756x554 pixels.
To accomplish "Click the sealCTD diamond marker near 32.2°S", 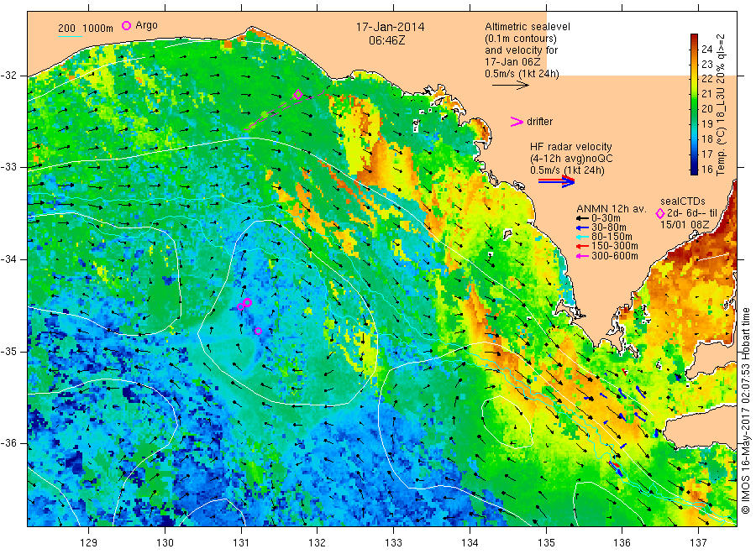I will (x=298, y=94).
